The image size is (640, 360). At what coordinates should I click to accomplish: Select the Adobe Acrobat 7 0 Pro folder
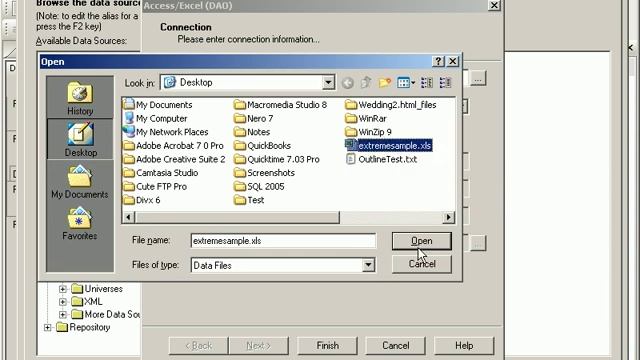pos(174,146)
